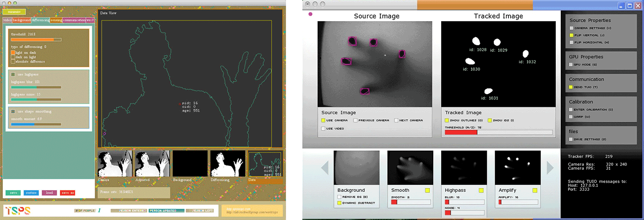
Task: Select the differencing tab in TSPS
Action: (41, 20)
